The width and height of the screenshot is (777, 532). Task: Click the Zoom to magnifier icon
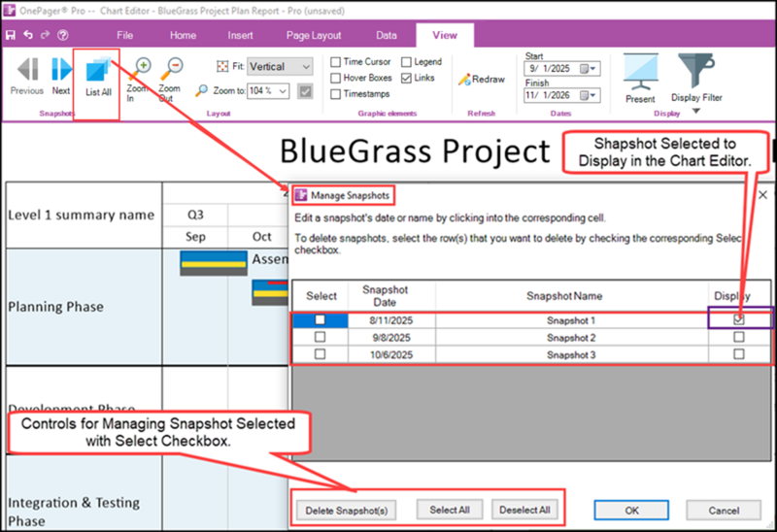coord(202,90)
